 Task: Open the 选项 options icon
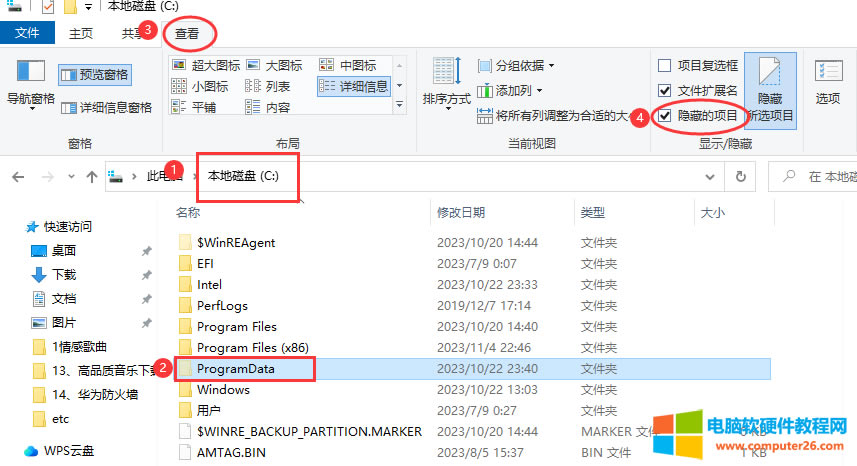pos(827,80)
